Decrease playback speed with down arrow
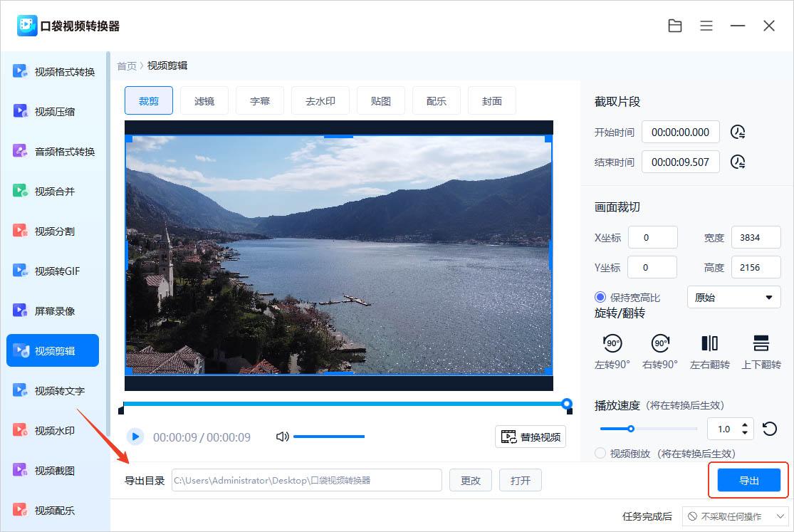794x532 pixels. (745, 433)
